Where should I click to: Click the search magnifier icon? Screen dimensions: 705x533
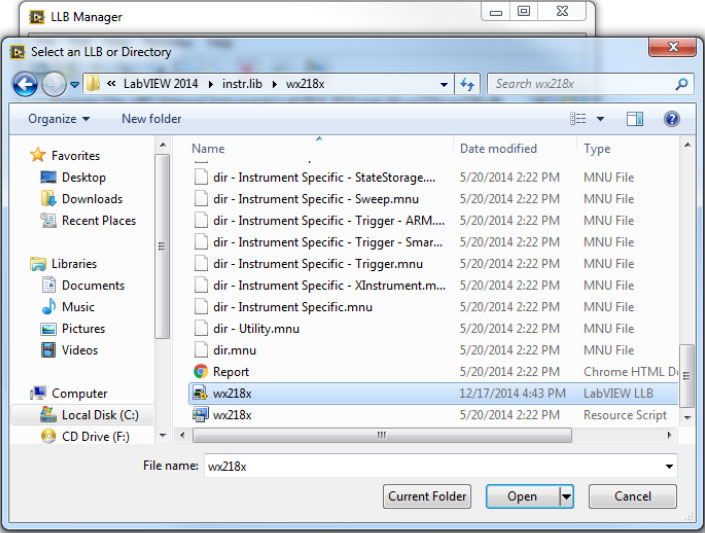[681, 85]
